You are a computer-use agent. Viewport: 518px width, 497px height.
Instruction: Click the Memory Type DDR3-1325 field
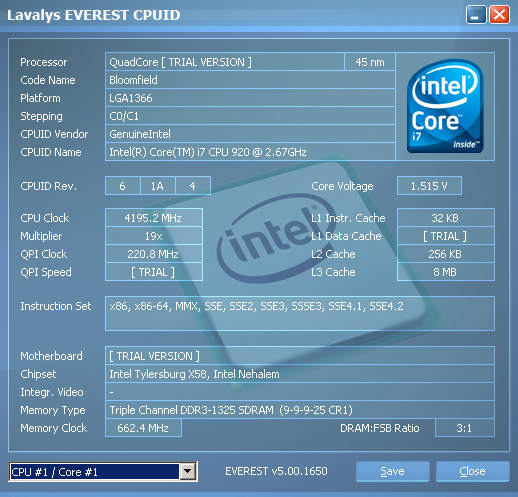(x=300, y=410)
